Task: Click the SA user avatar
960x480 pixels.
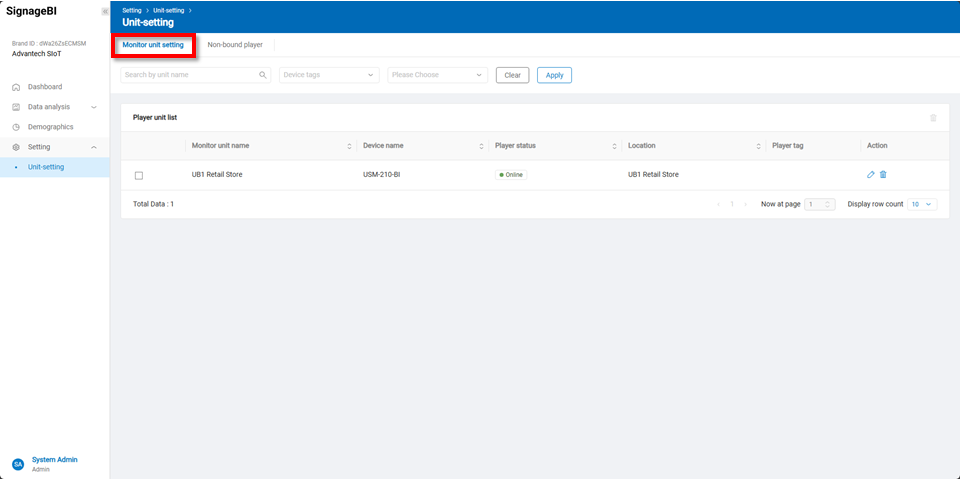Action: point(18,464)
